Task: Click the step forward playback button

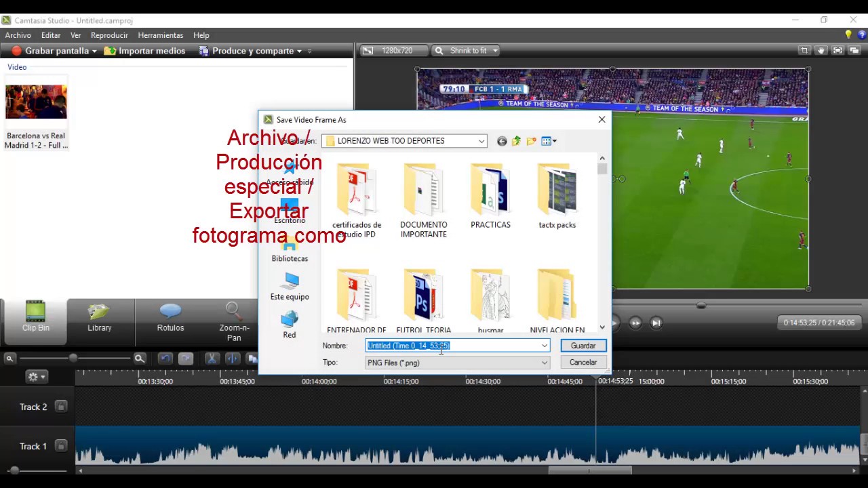Action: click(x=635, y=323)
